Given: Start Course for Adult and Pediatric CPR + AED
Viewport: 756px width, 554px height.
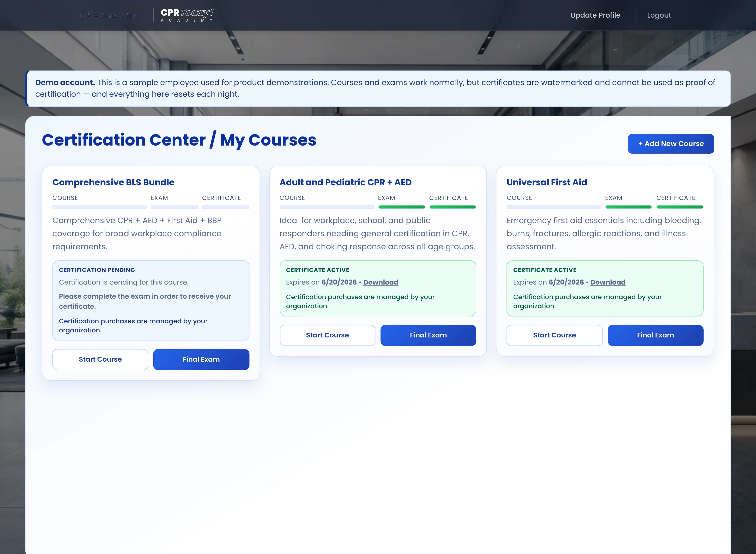Looking at the screenshot, I should (328, 335).
